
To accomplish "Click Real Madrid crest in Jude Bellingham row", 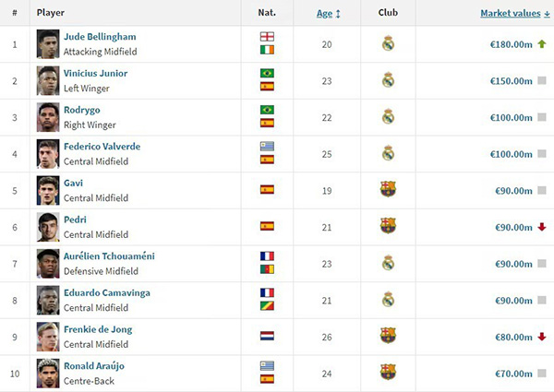I will point(388,43).
